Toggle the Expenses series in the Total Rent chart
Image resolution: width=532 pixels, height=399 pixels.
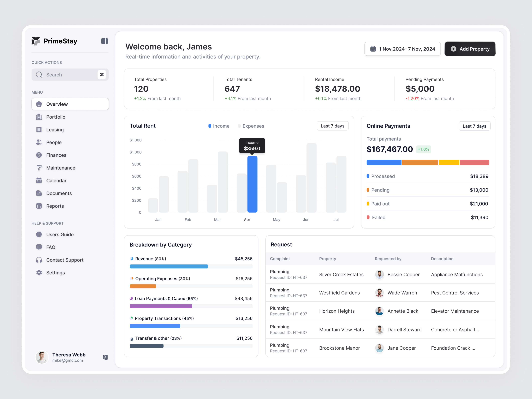coord(251,126)
